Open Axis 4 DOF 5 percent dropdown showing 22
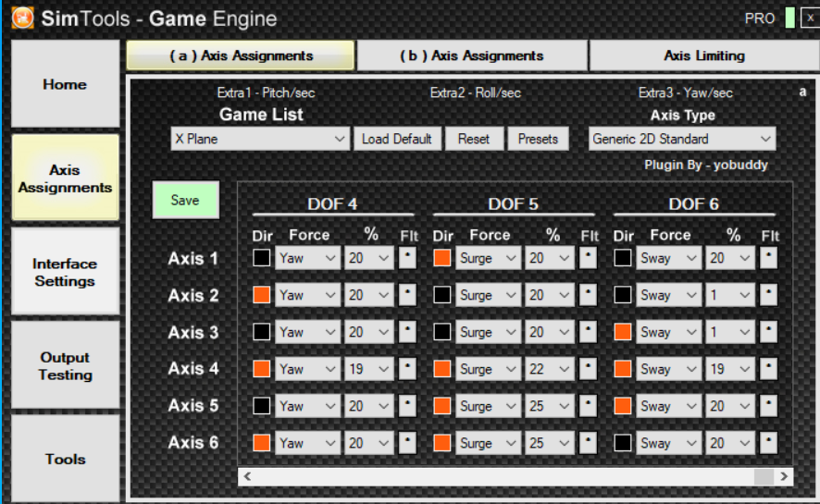Viewport: 820px width, 504px height. click(549, 369)
